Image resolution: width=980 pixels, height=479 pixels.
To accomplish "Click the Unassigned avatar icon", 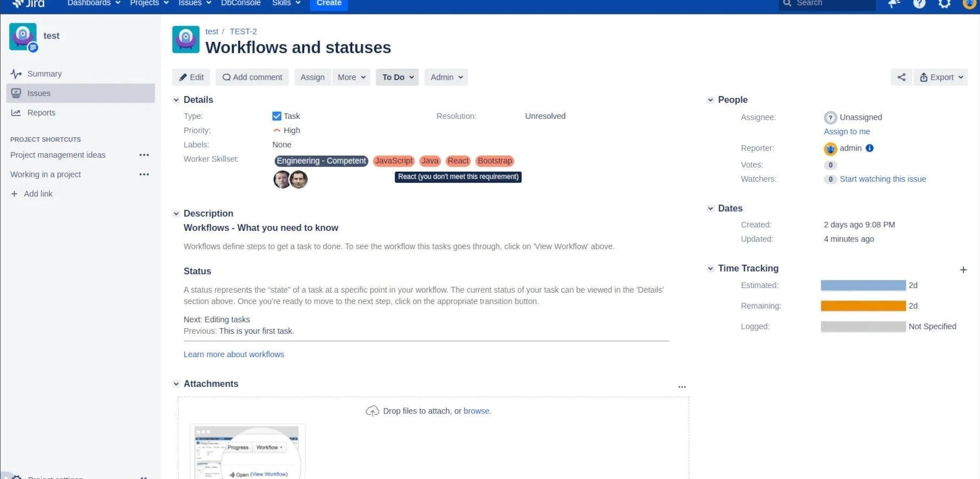I will coord(830,118).
